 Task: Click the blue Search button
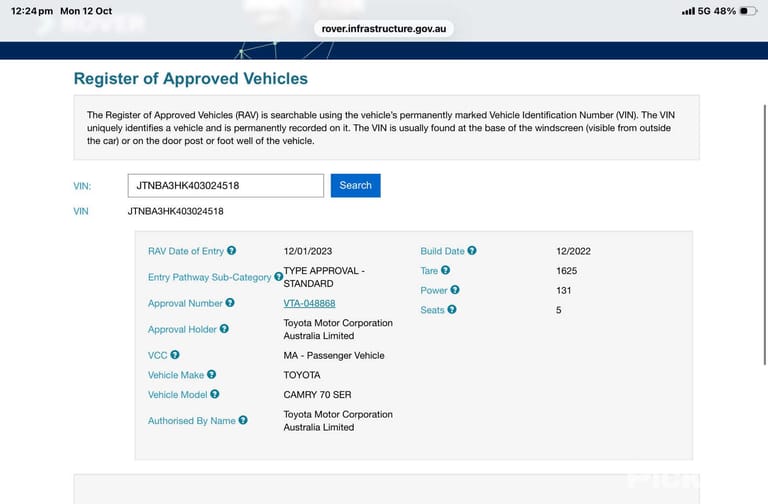[x=356, y=186]
